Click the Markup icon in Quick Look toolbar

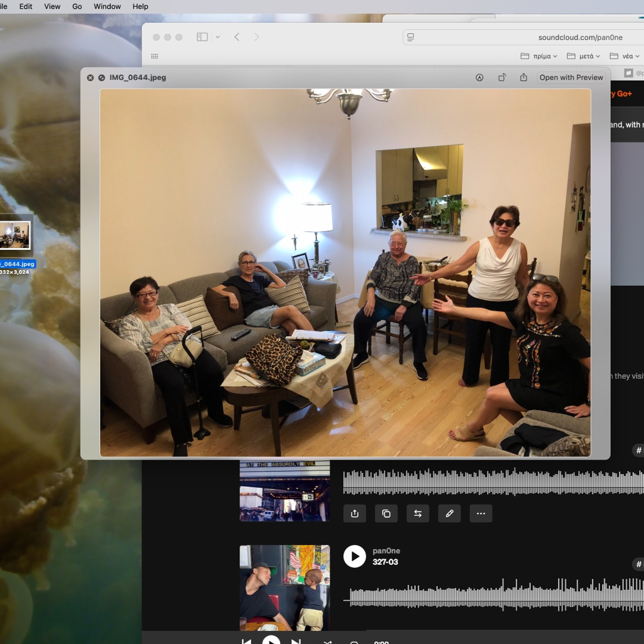479,78
